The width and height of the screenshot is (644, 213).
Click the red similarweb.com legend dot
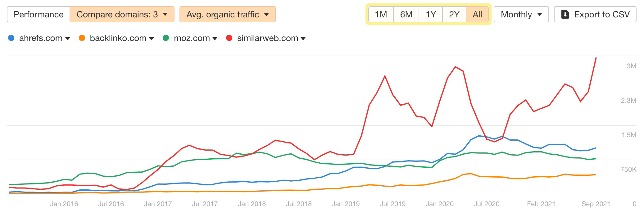(229, 38)
